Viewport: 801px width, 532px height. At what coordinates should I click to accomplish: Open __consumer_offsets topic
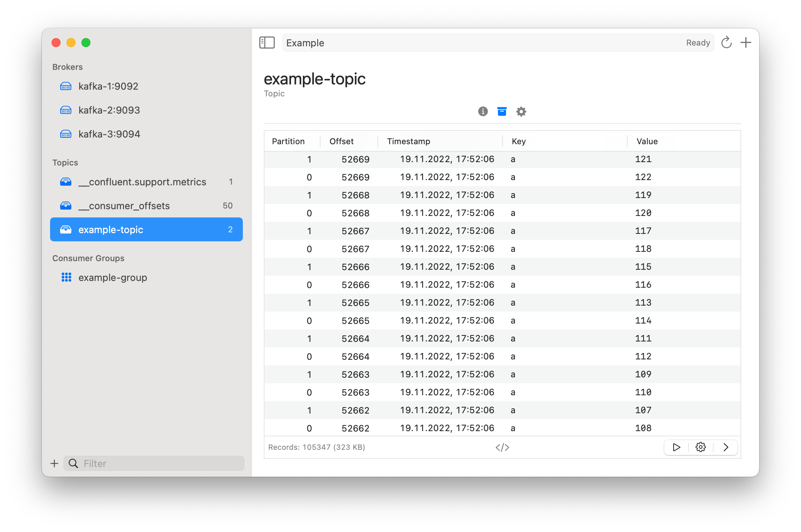146,206
